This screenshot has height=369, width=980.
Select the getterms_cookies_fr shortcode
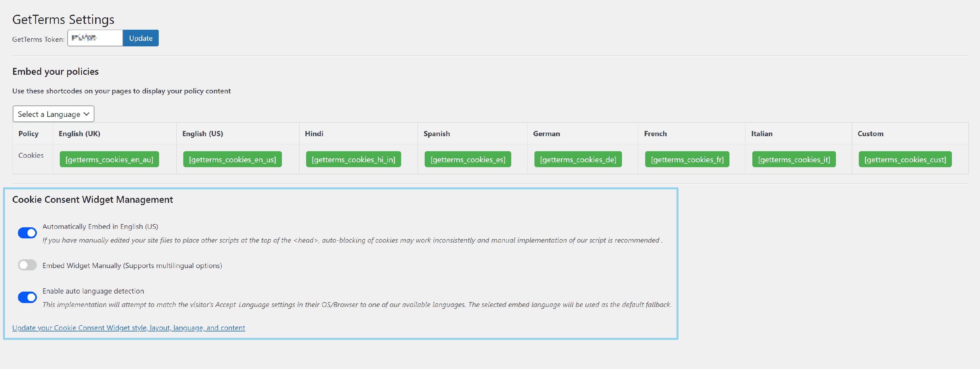coord(687,159)
